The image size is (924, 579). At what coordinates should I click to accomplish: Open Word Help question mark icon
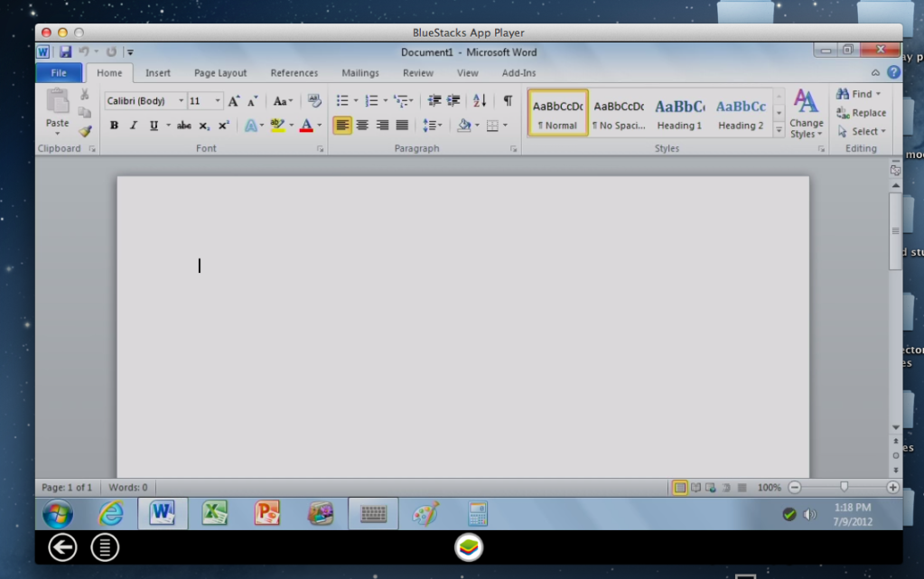[x=893, y=72]
